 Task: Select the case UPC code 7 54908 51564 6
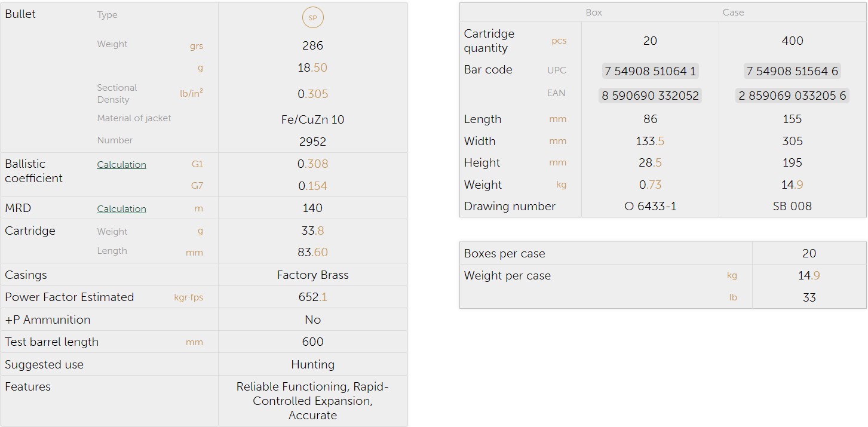[792, 71]
